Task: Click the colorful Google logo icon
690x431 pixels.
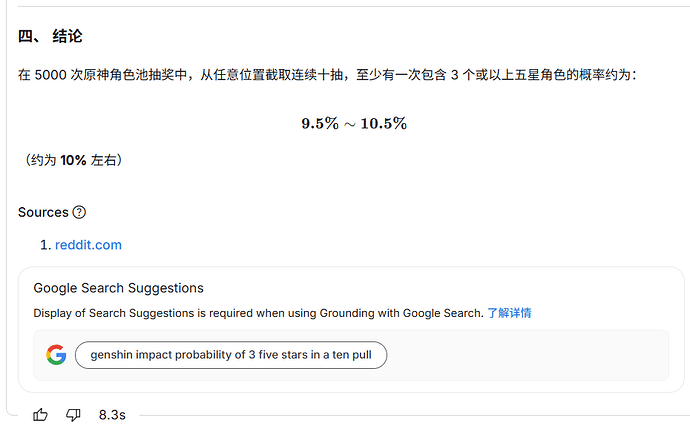Action: coord(56,355)
